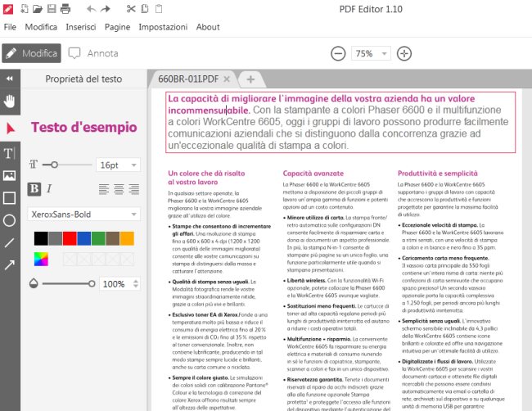Redo the last action
Viewport: 532px width, 411px height.
106,9
